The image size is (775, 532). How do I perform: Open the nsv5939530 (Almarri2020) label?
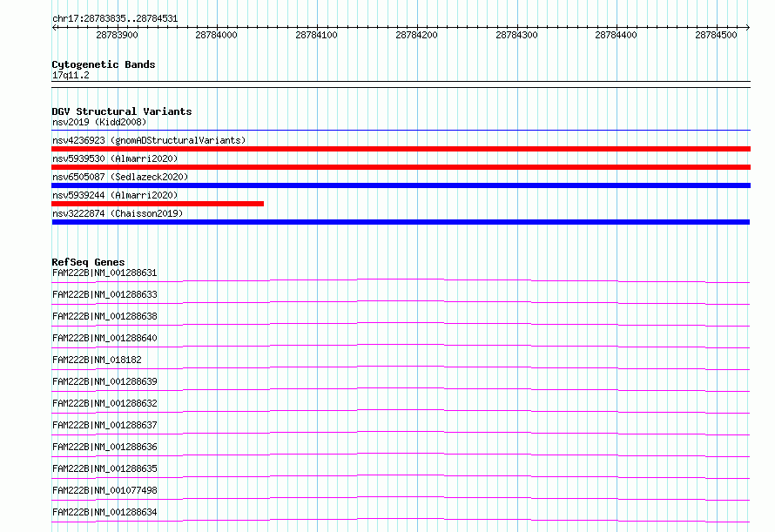click(x=115, y=158)
